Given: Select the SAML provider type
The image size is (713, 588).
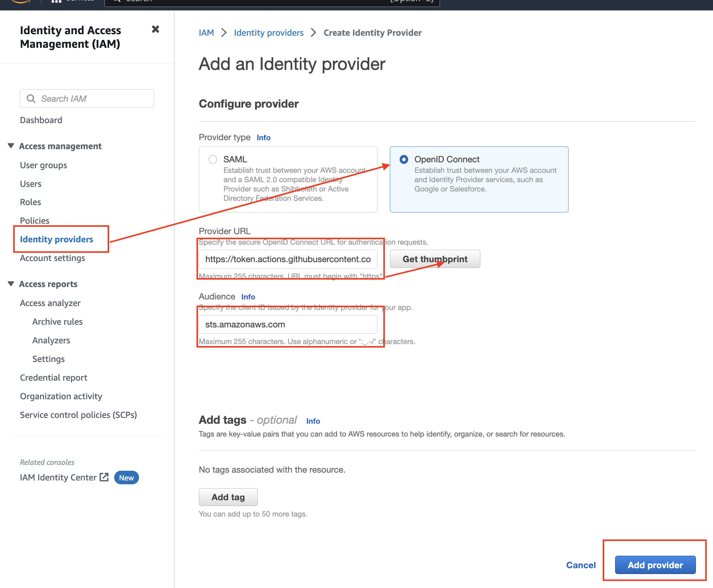Looking at the screenshot, I should tap(213, 159).
